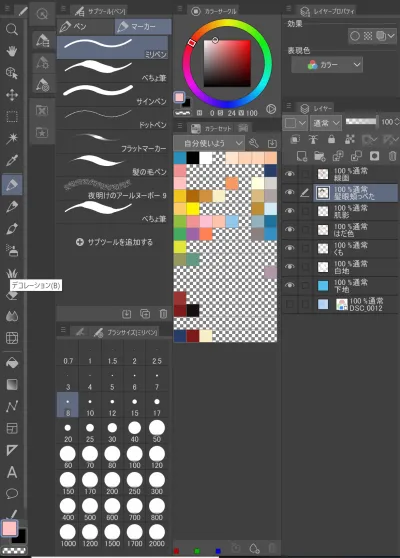Open the 通常 blend mode dropdown
The height and width of the screenshot is (558, 400).
326,123
